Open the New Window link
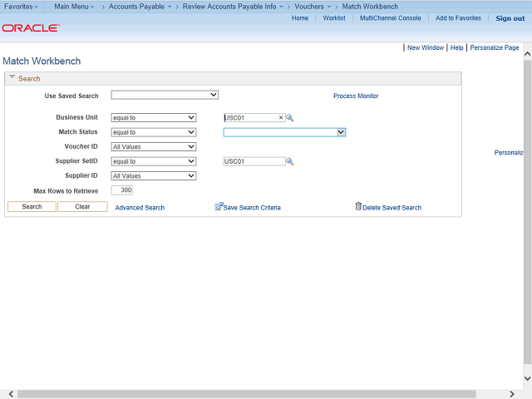The image size is (532, 399). 426,47
